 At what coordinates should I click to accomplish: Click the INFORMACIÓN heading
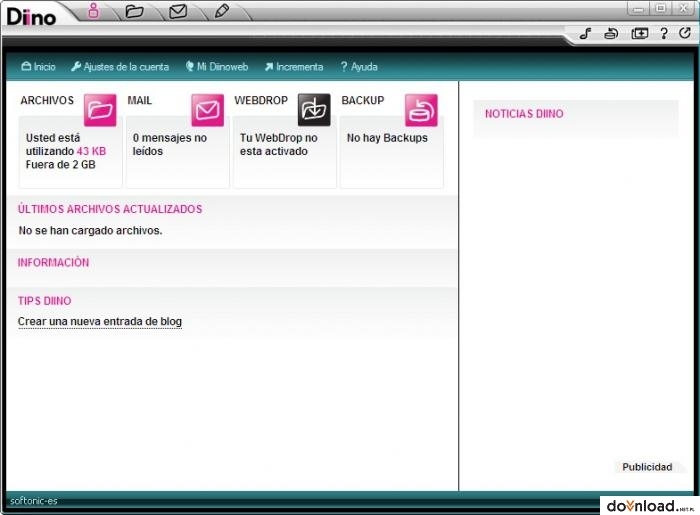(53, 262)
